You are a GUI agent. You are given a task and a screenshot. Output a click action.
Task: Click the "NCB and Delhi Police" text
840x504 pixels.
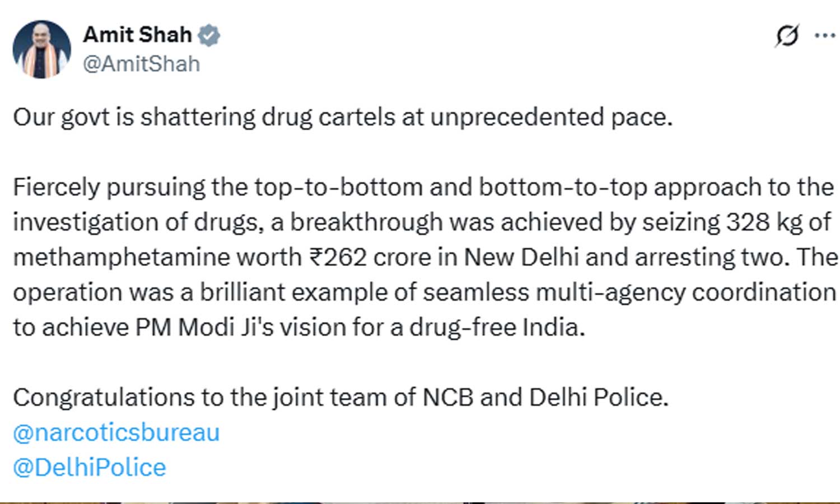pyautogui.click(x=545, y=398)
